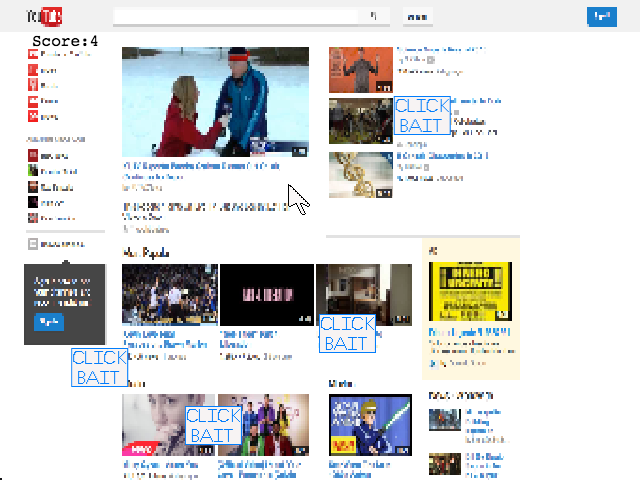Click the title link under the black pink-text thumbnail
Image resolution: width=640 pixels, height=480 pixels.
pos(248,339)
